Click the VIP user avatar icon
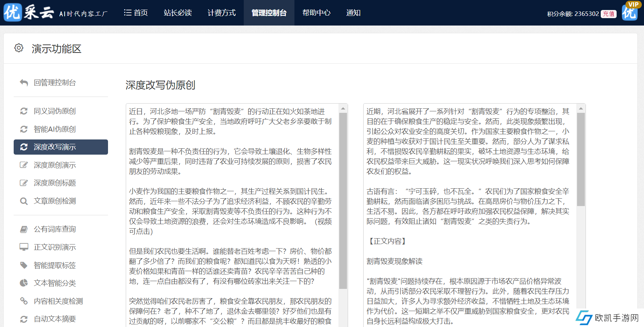This screenshot has height=327, width=644. pyautogui.click(x=630, y=13)
